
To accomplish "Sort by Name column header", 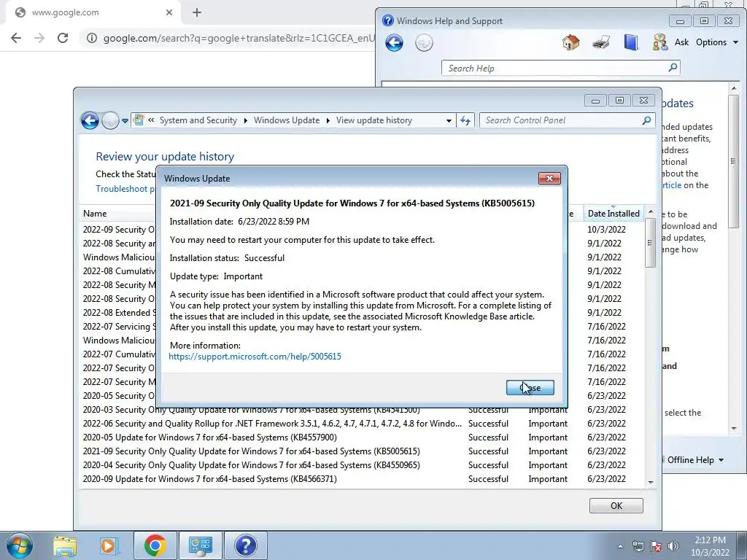I will 95,214.
